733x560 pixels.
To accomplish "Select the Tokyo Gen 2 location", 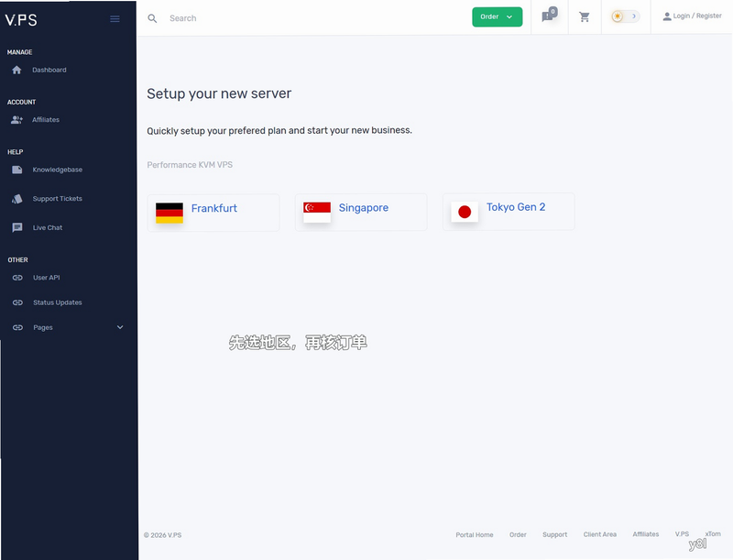I will click(509, 212).
